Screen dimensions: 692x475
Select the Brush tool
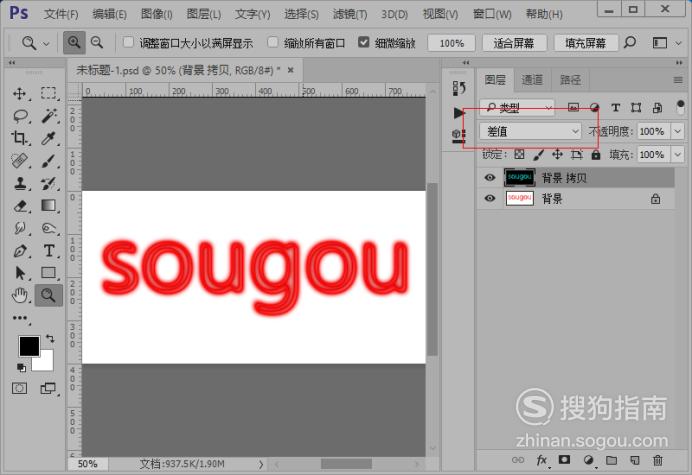click(x=49, y=161)
